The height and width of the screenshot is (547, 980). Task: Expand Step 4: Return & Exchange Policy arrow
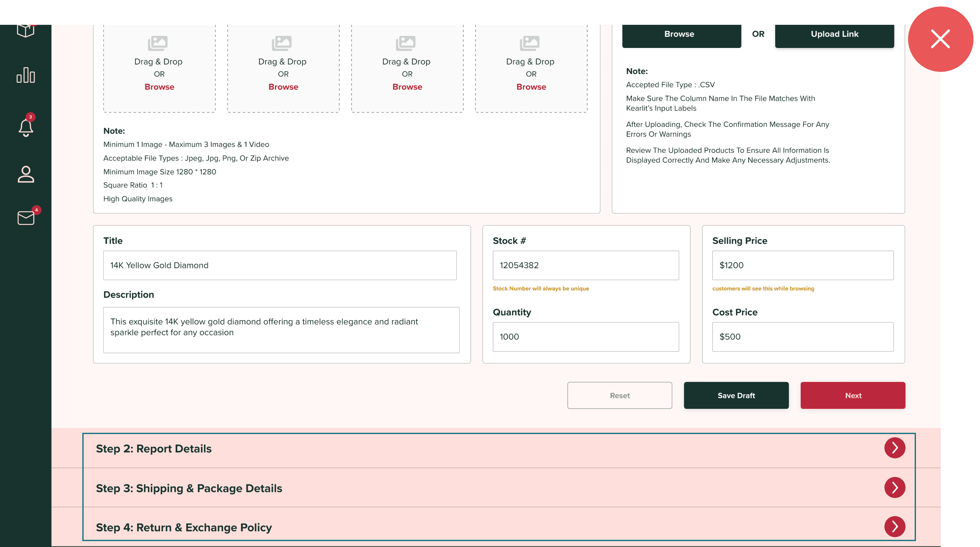894,526
